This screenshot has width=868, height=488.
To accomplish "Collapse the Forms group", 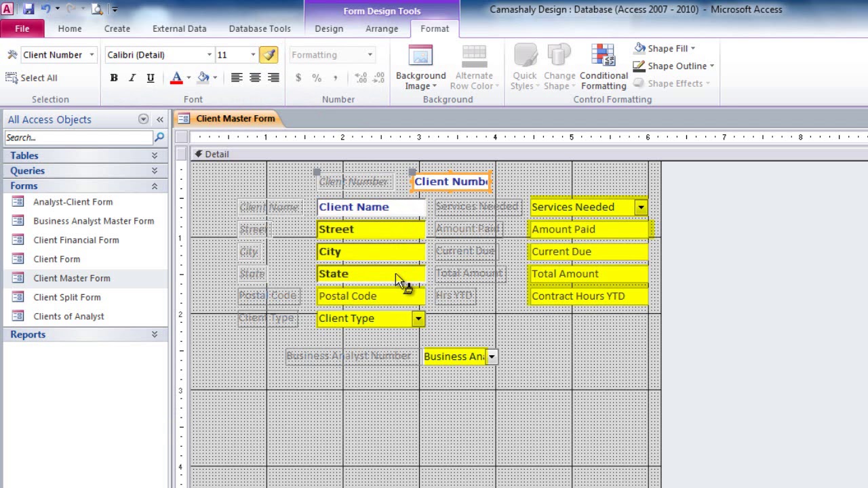I will click(x=155, y=186).
